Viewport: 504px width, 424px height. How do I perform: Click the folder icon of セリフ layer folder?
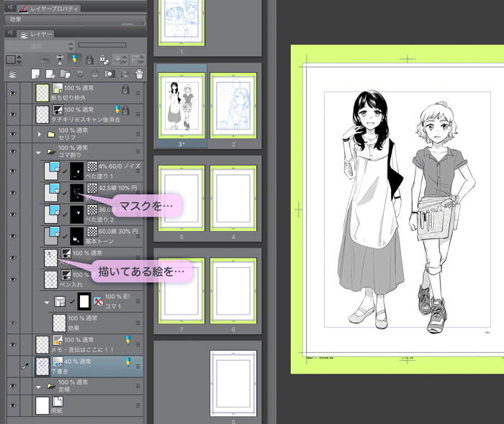51,135
